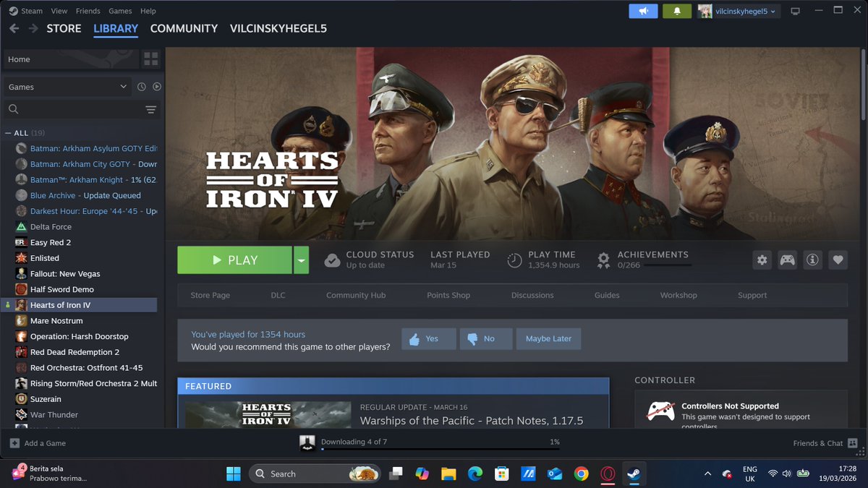Image resolution: width=868 pixels, height=488 pixels.
Task: Show game info panel icon
Action: 812,260
